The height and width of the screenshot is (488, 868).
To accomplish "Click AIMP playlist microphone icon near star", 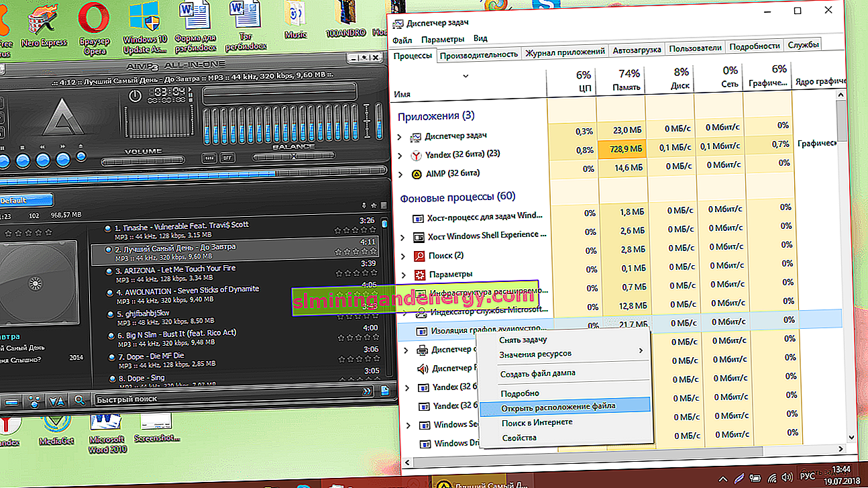I will tap(364, 205).
